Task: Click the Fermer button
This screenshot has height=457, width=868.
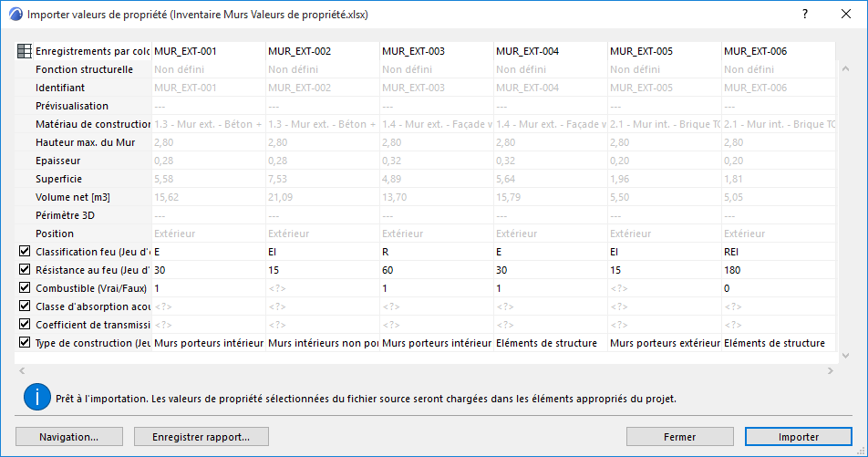Action: (x=680, y=437)
